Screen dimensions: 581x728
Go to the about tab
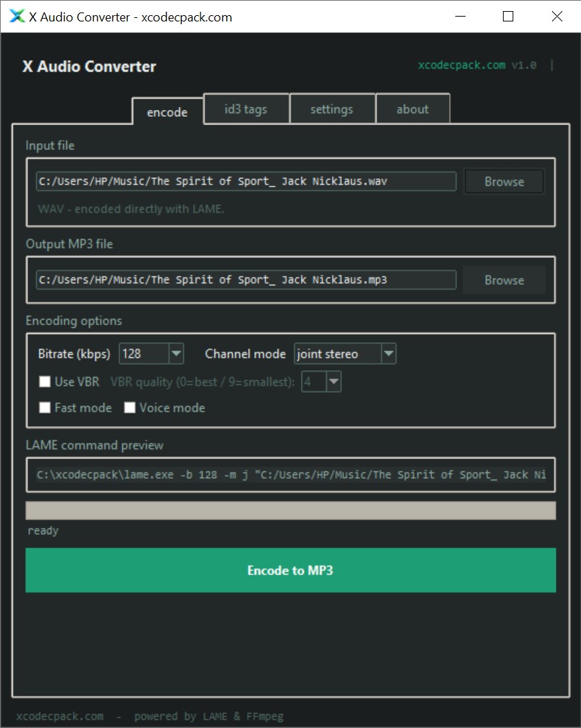(412, 109)
